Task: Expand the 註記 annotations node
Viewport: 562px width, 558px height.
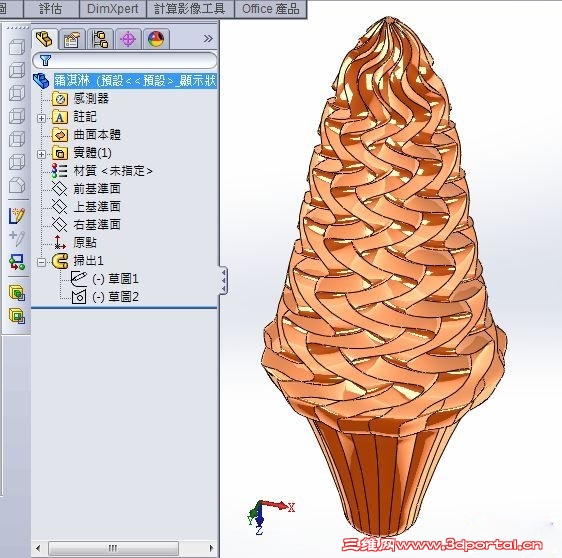Action: coord(41,118)
